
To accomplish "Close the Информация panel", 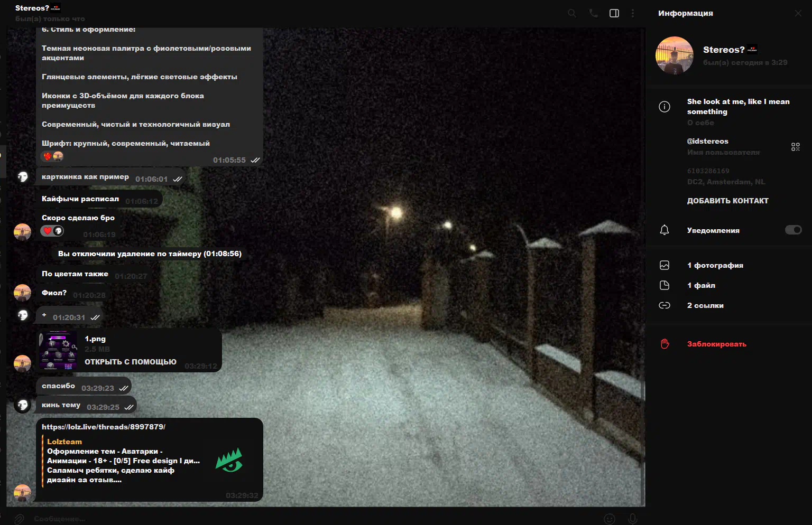I will (x=798, y=13).
